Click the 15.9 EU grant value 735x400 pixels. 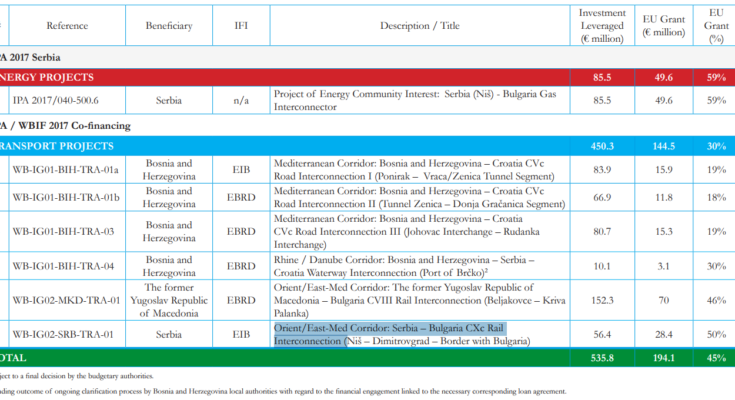click(x=664, y=170)
